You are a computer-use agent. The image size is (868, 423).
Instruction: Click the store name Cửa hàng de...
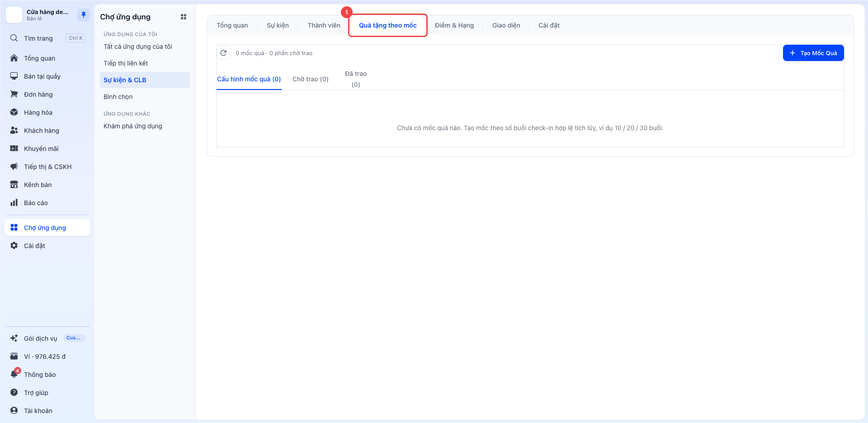[x=47, y=12]
